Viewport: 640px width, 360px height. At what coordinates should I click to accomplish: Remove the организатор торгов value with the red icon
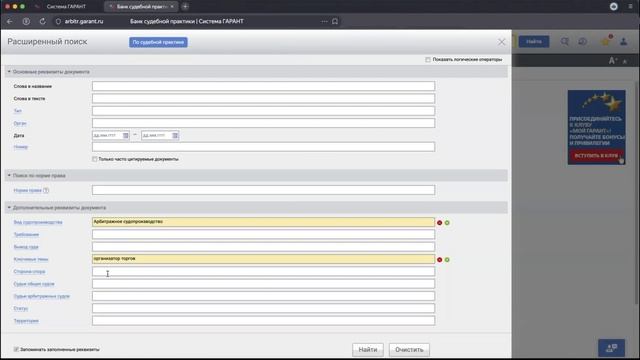click(440, 260)
